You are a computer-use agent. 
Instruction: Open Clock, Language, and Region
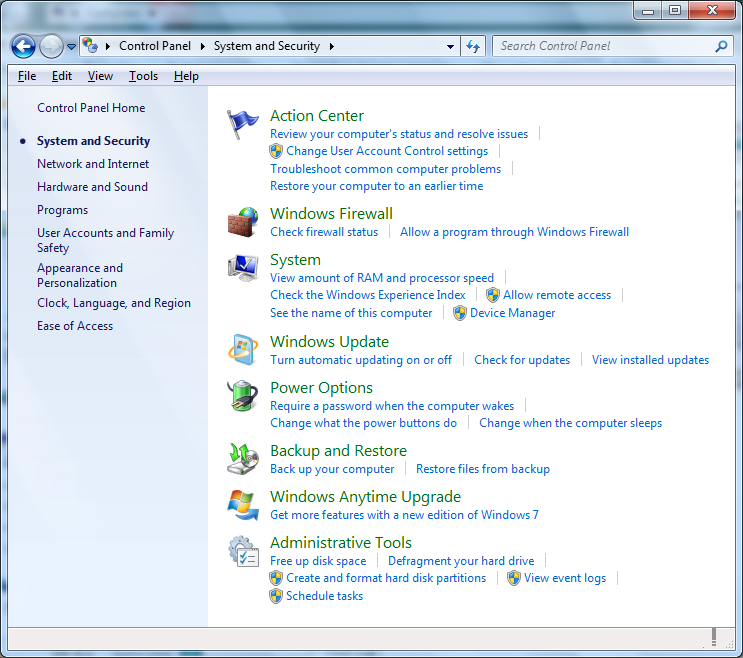[114, 303]
